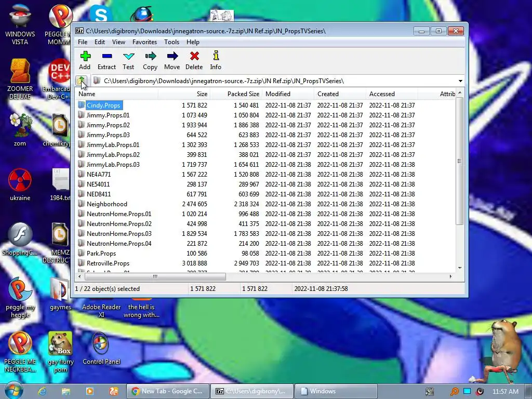
Task: Open Control Panel desktop icon
Action: pyautogui.click(x=101, y=349)
